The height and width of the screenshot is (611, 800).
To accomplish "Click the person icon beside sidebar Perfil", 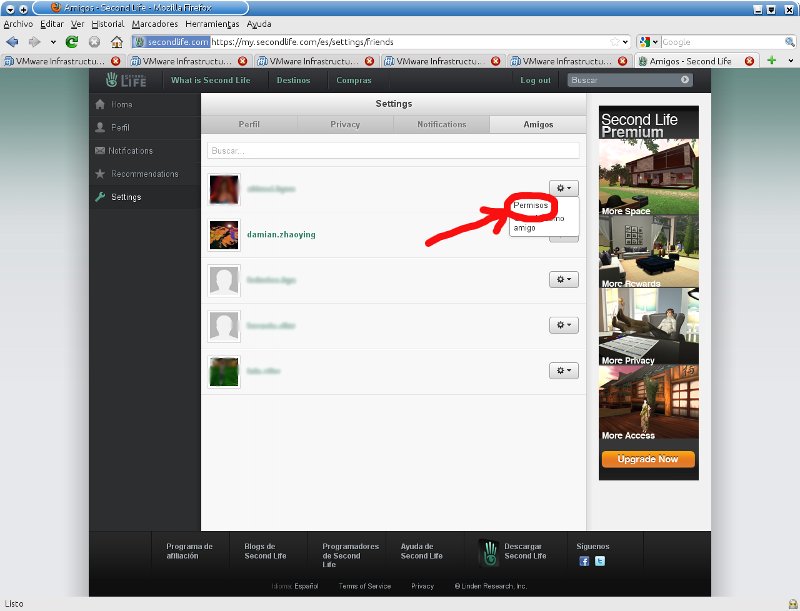I will 100,128.
